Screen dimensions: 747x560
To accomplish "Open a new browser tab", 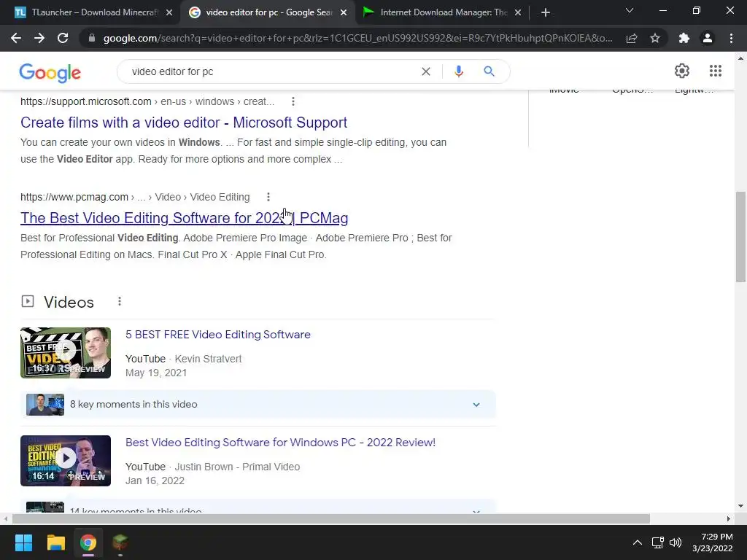I will [x=546, y=13].
